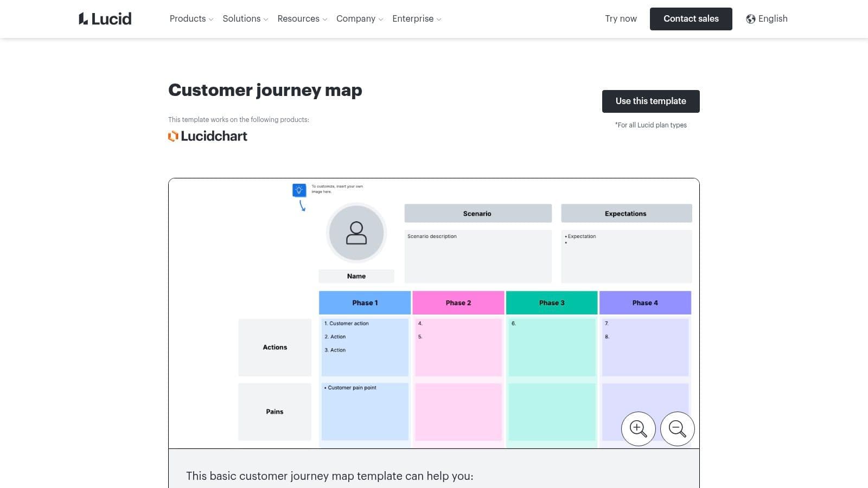Viewport: 868px width, 488px height.
Task: Click the Use this template button
Action: click(x=650, y=101)
